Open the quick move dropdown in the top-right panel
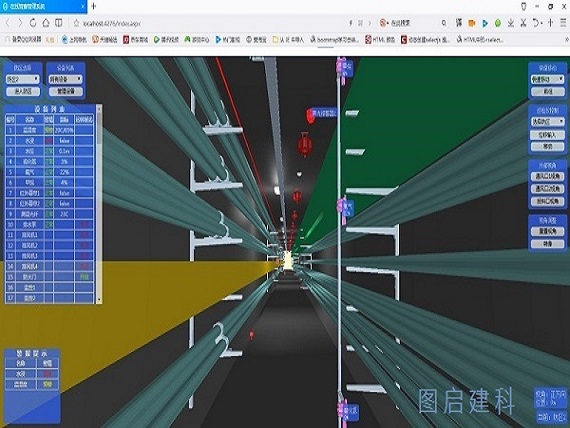This screenshot has height=428, width=570. point(547,79)
